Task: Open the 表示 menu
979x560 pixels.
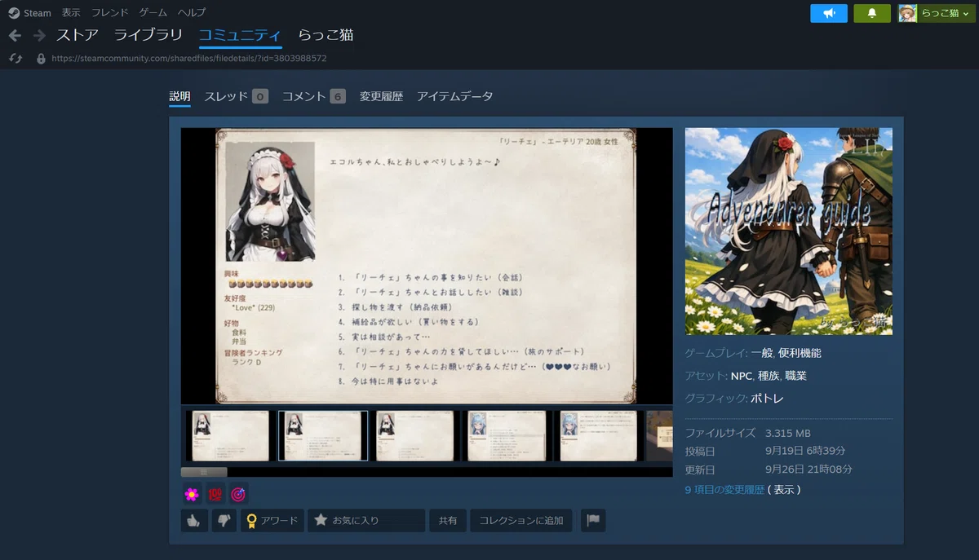Action: (x=71, y=13)
